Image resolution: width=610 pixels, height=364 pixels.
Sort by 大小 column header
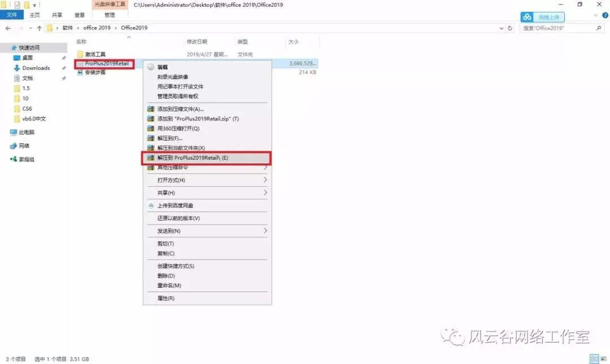click(293, 42)
